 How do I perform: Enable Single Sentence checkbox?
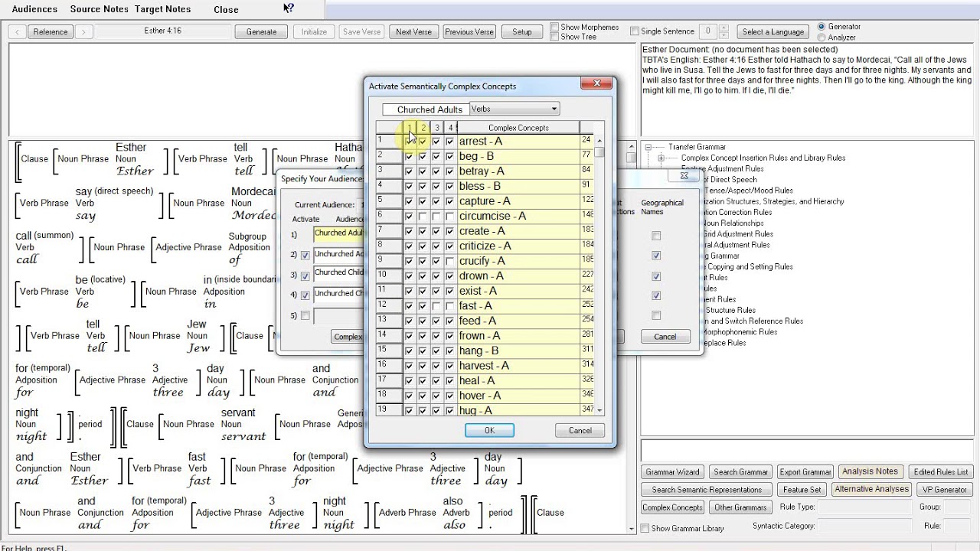[634, 31]
